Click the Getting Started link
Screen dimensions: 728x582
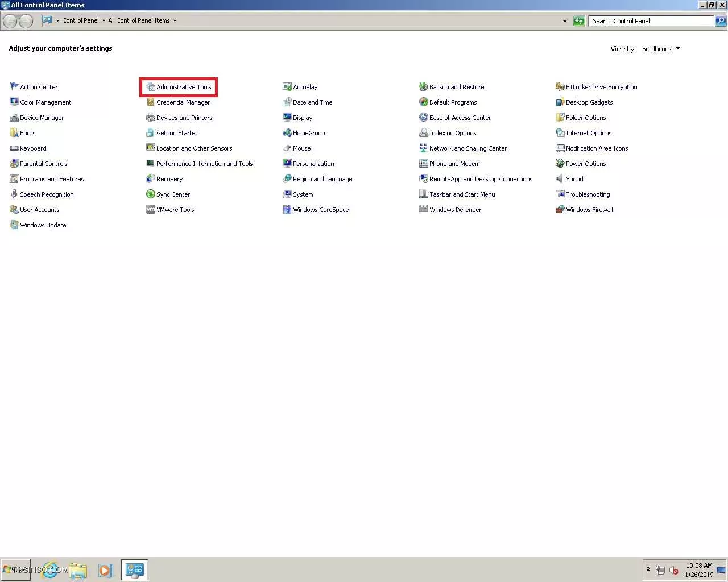(x=177, y=133)
